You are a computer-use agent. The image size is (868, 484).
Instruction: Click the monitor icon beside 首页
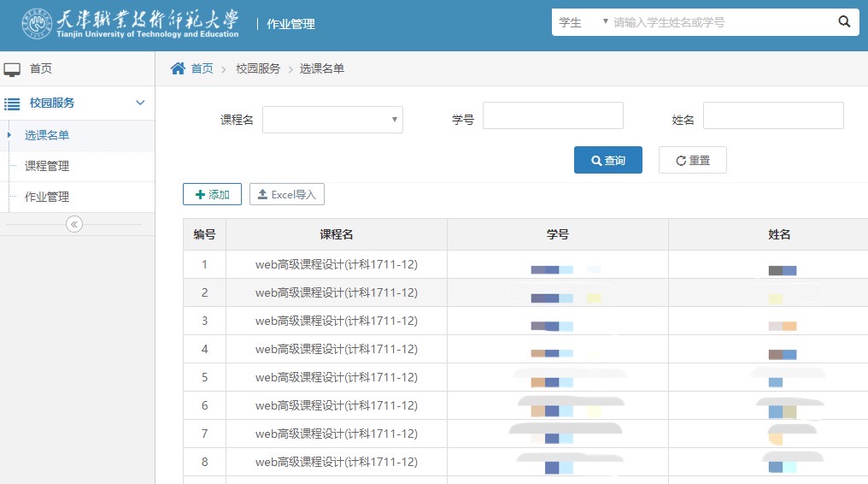12,69
